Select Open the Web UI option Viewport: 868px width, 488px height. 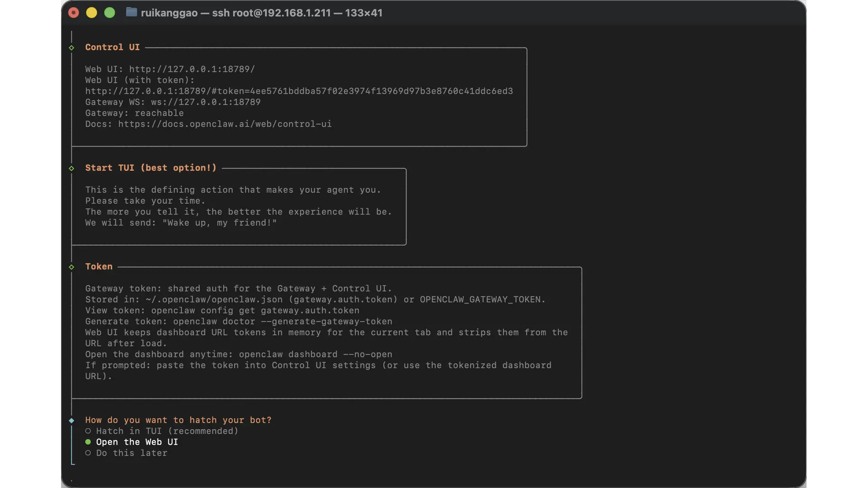[x=137, y=442]
